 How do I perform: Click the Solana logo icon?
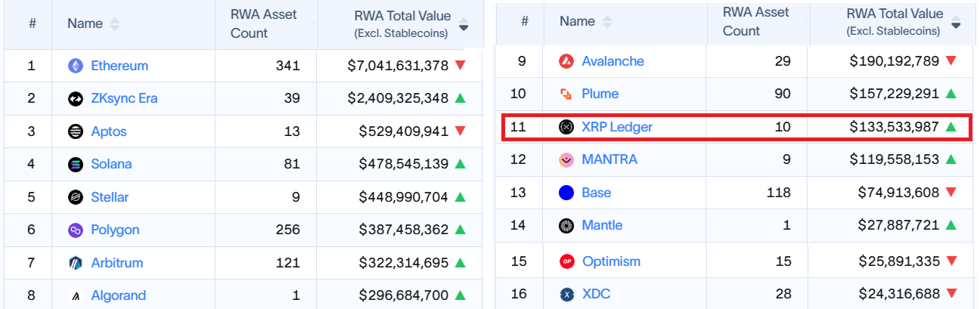(x=76, y=165)
